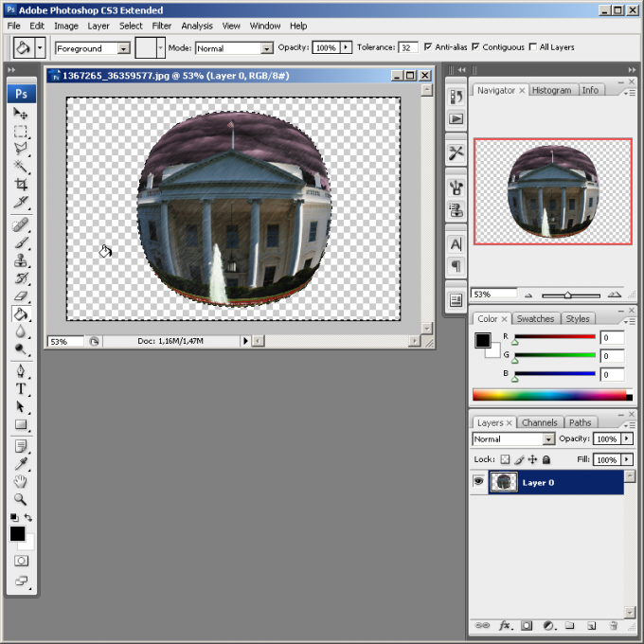This screenshot has width=644, height=644.
Task: Click the Navigator zoom slider
Action: click(570, 295)
